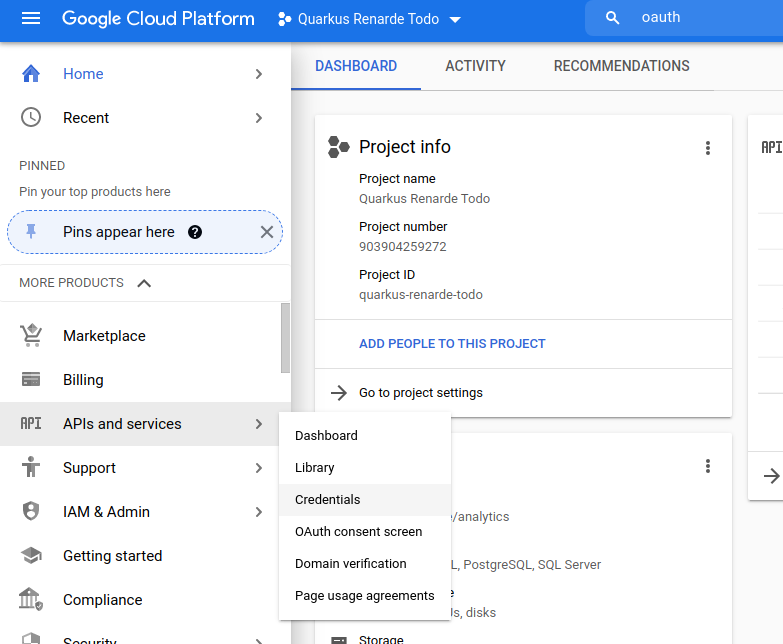Click the arrow beside Go to project settings
Screen dimensions: 783x644
339,393
